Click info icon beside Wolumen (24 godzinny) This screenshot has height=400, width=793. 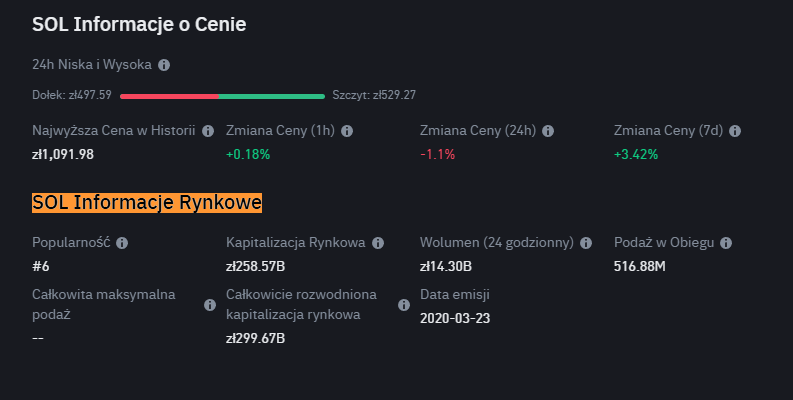pyautogui.click(x=587, y=243)
